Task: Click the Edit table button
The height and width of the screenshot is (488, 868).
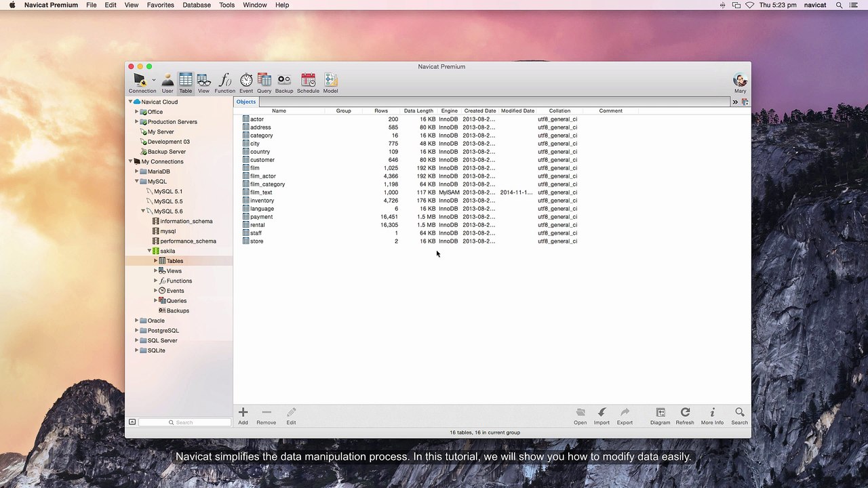Action: tap(291, 415)
